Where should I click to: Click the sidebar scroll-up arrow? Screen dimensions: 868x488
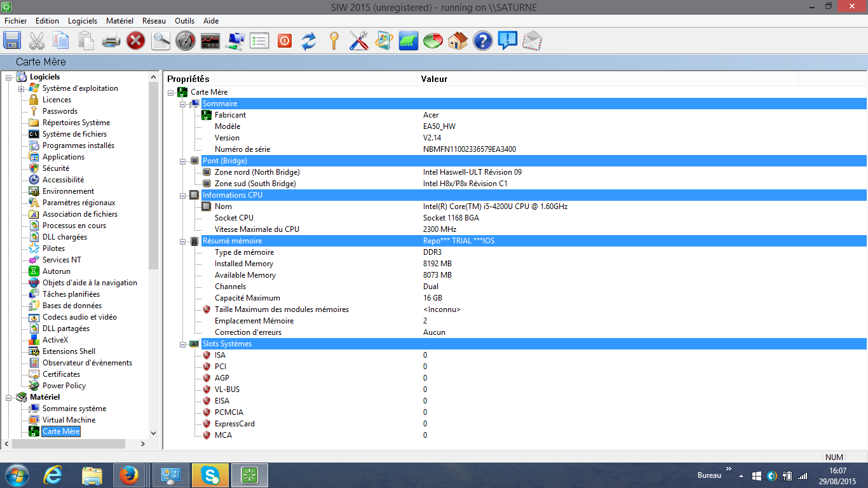pos(153,77)
